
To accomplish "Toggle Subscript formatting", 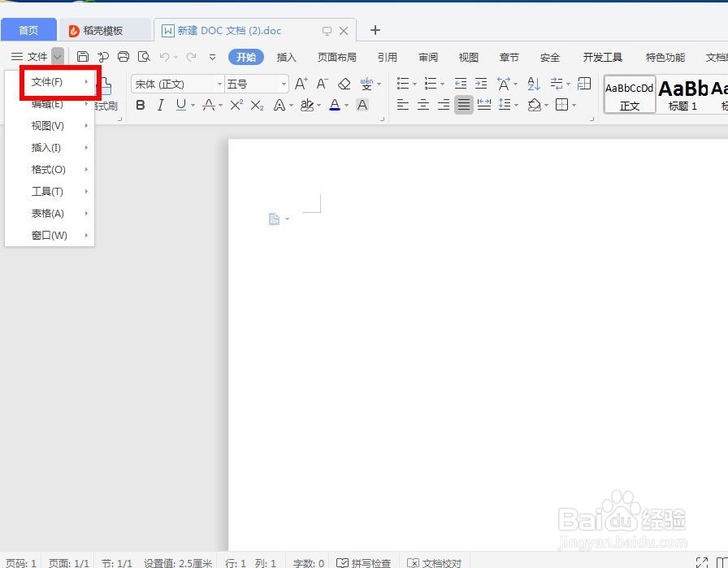I will tap(257, 105).
